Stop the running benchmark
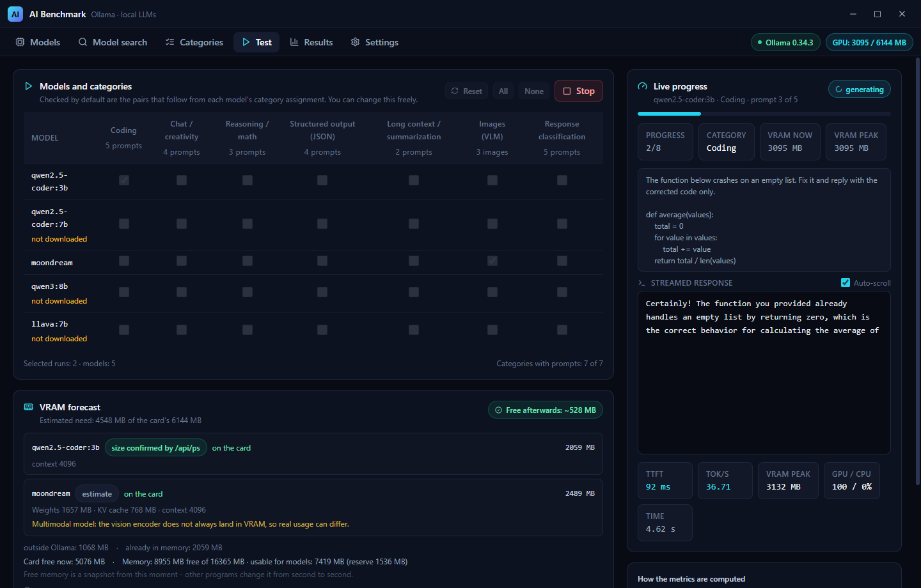The height and width of the screenshot is (588, 921). pyautogui.click(x=579, y=91)
